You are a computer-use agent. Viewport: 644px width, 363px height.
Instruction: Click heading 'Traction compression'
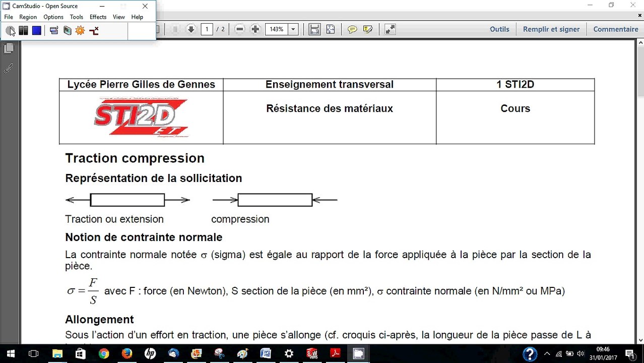[135, 158]
